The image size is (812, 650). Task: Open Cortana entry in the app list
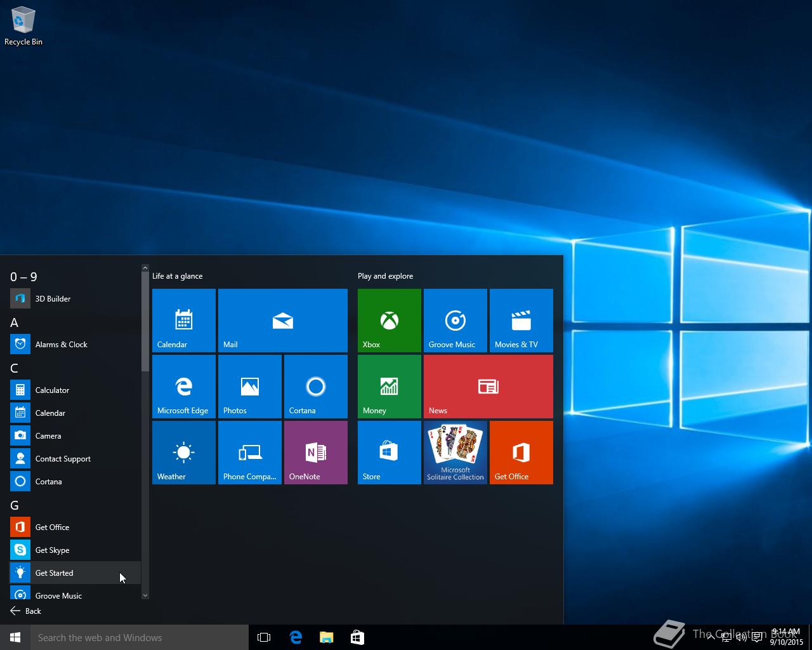click(75, 481)
